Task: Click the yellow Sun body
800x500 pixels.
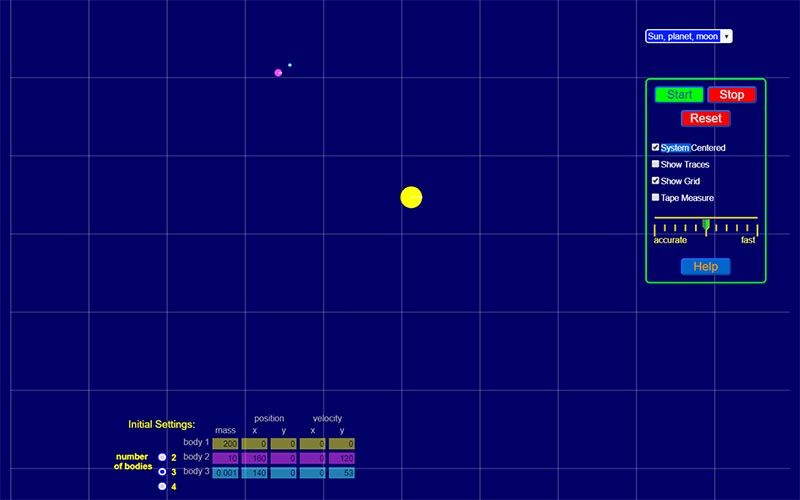Action: (x=411, y=197)
